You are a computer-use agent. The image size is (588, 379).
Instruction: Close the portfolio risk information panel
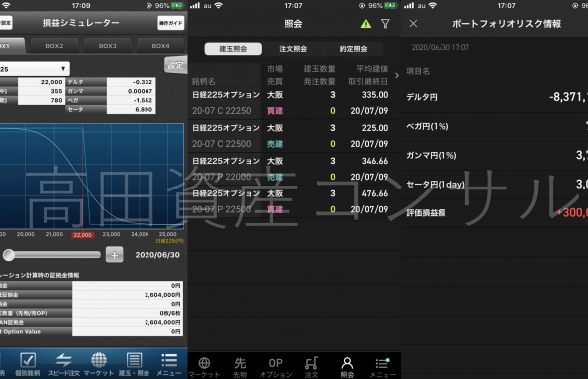413,24
